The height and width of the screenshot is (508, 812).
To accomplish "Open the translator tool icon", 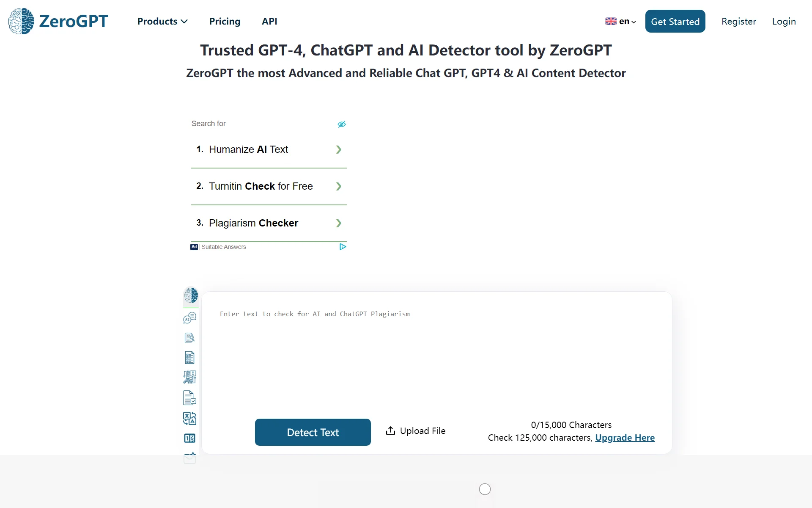I will (x=189, y=418).
